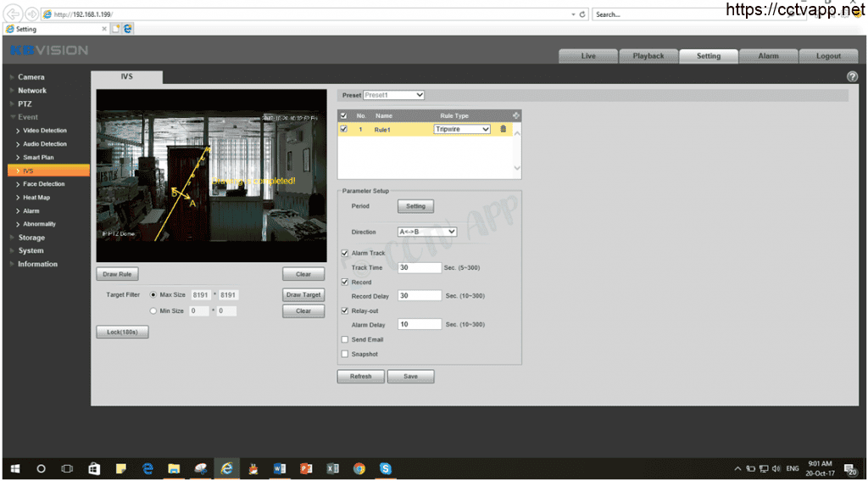Viewport: 868px width, 481px height.
Task: Open Microsoft Word from taskbar
Action: point(280,468)
